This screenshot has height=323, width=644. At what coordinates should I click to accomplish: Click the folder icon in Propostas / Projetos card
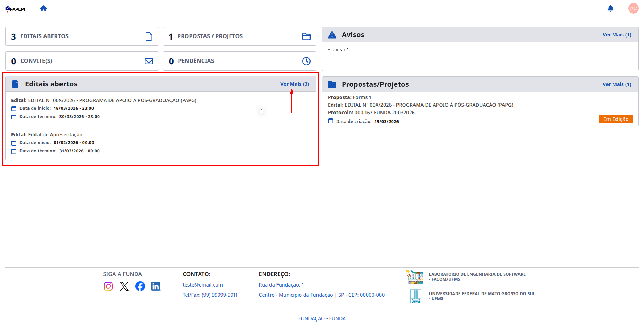306,36
